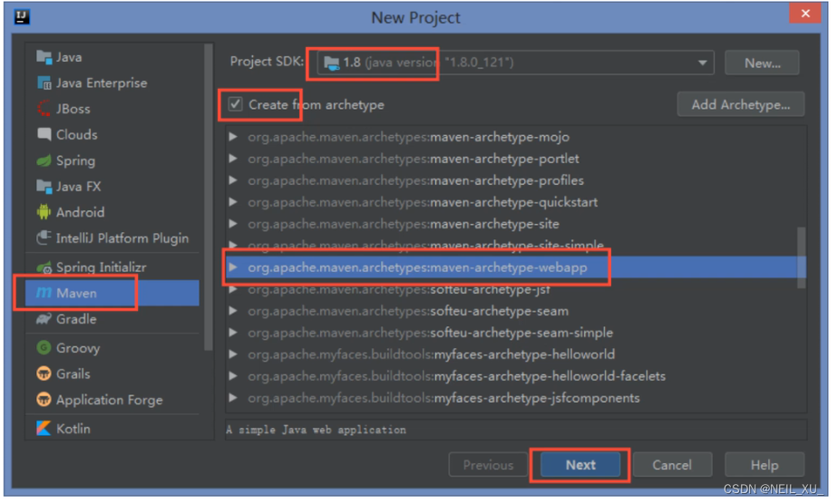Click the Maven m icon
Image resolution: width=838 pixels, height=504 pixels.
coord(44,293)
